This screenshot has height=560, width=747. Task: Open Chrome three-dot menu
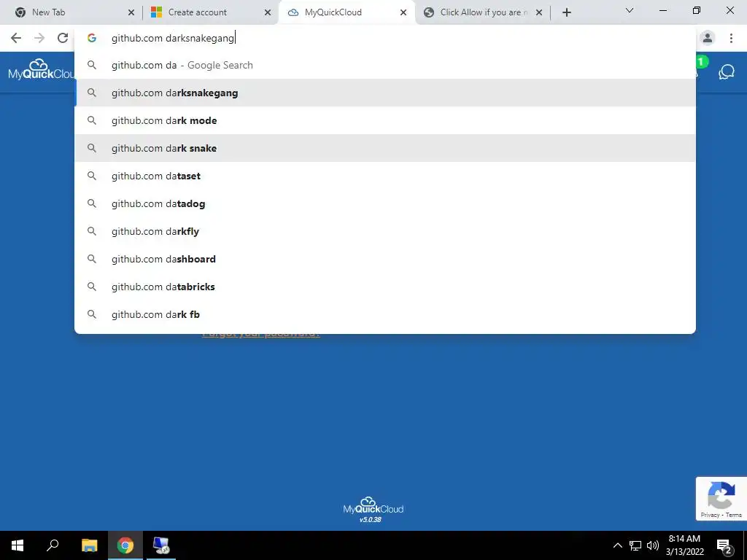pyautogui.click(x=731, y=38)
